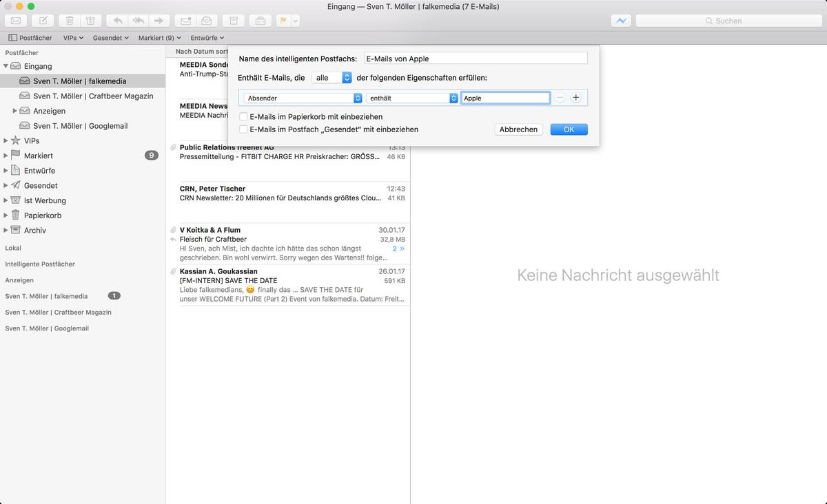The height and width of the screenshot is (504, 827).
Task: Open the Entwürfe favorites dropdown
Action: pos(207,38)
